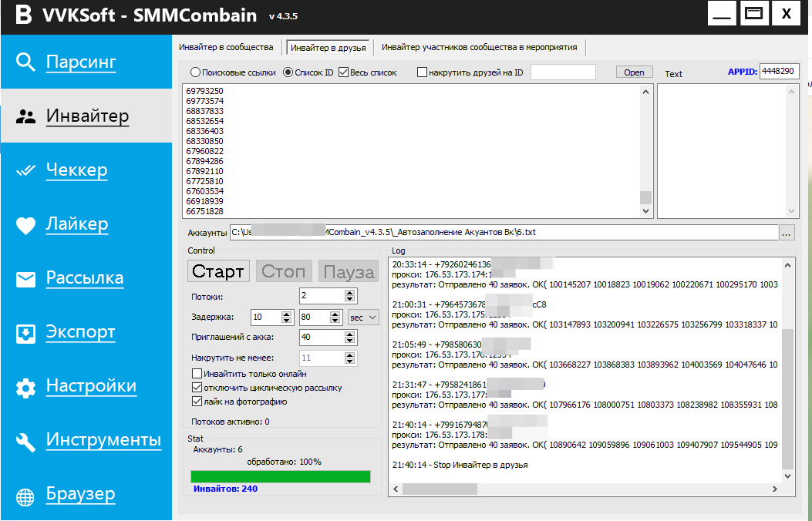Click the heart icon for Лайкер
The height and width of the screenshot is (521, 812).
[x=26, y=225]
